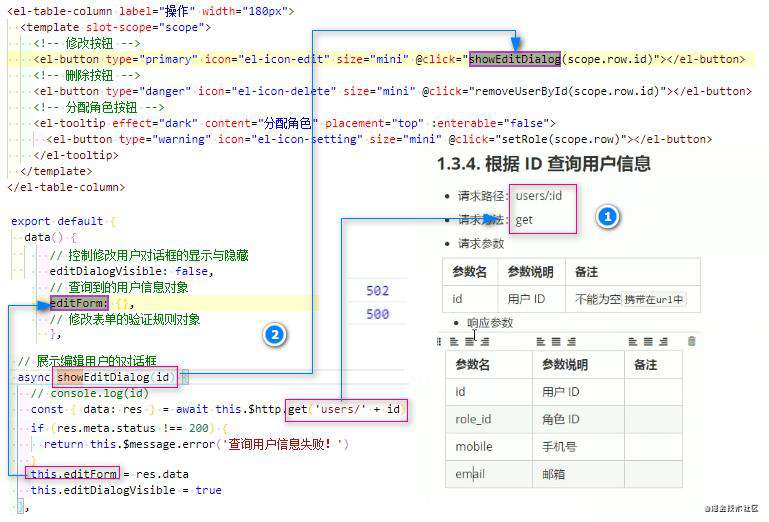This screenshot has height=522, width=769.
Task: Center-align the 备注 column in the response table
Action: (648, 341)
